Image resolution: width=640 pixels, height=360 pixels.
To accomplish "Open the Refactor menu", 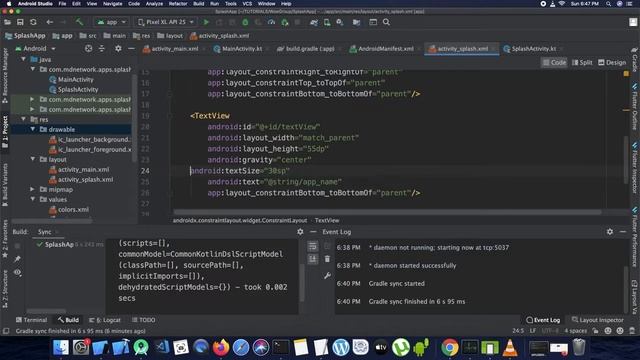I will click(x=178, y=4).
